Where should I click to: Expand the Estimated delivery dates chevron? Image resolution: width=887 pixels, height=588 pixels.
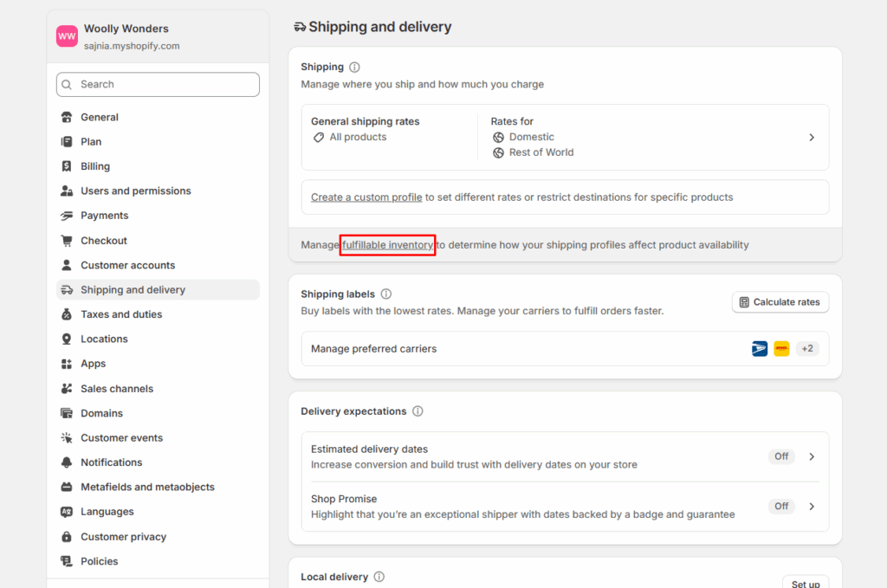coord(812,456)
